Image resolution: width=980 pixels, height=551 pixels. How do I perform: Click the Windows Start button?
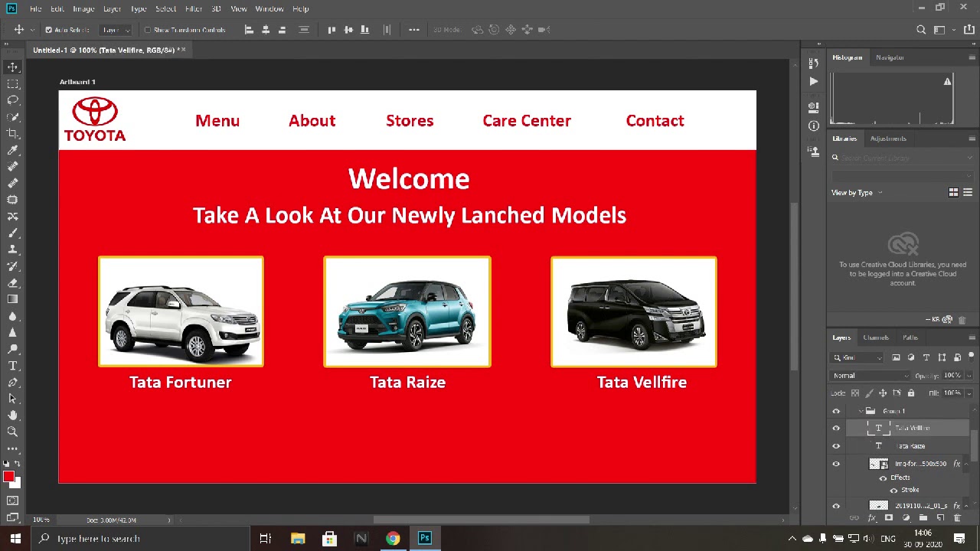click(x=15, y=539)
